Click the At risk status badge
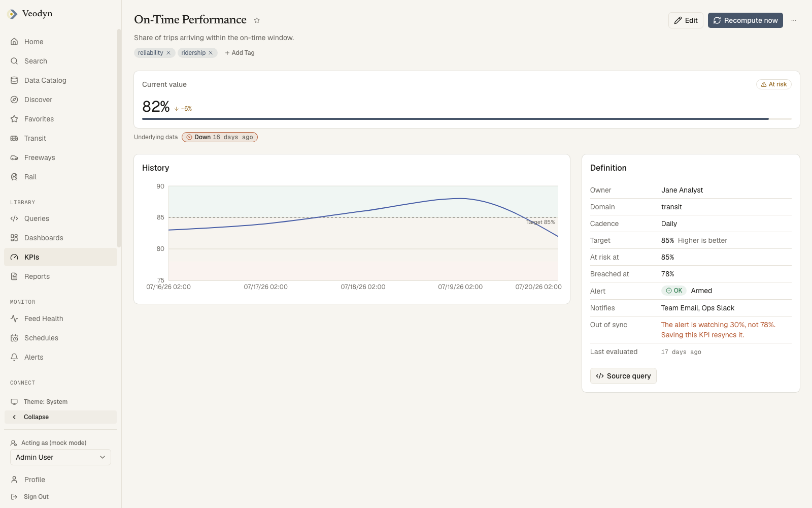The height and width of the screenshot is (508, 812). 773,84
